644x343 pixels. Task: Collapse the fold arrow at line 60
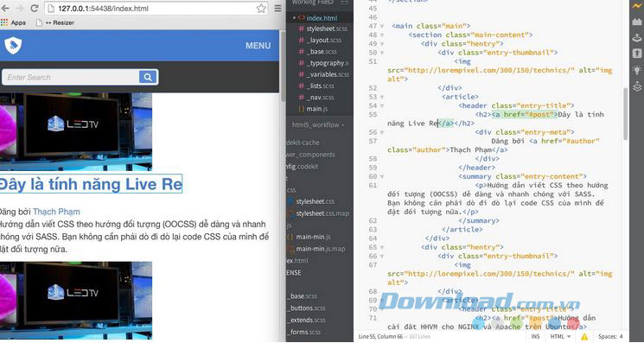pyautogui.click(x=382, y=177)
